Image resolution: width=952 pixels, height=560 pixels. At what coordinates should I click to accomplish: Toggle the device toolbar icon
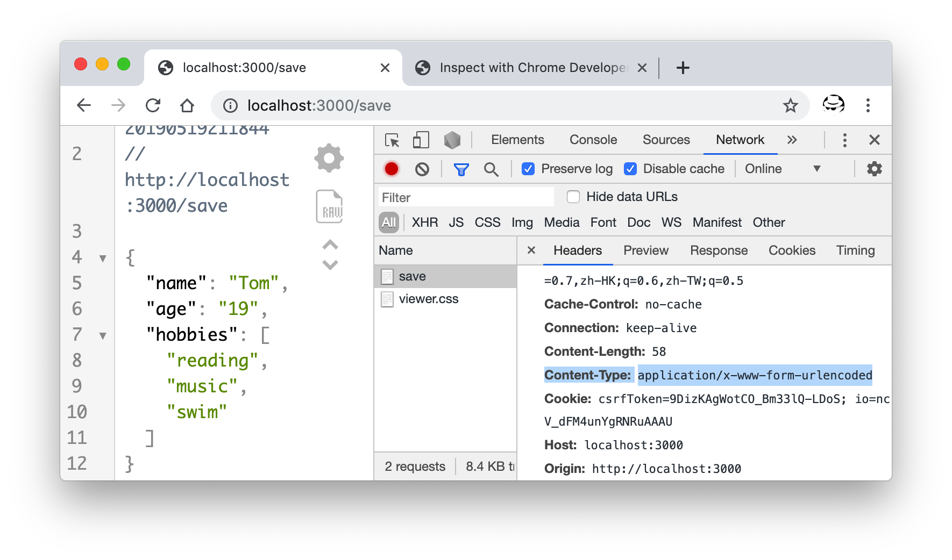tap(421, 140)
